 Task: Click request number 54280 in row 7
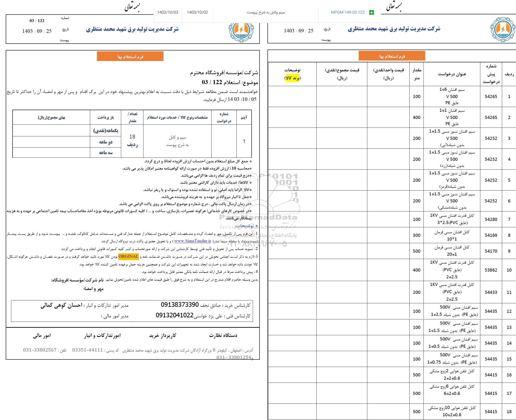click(491, 219)
